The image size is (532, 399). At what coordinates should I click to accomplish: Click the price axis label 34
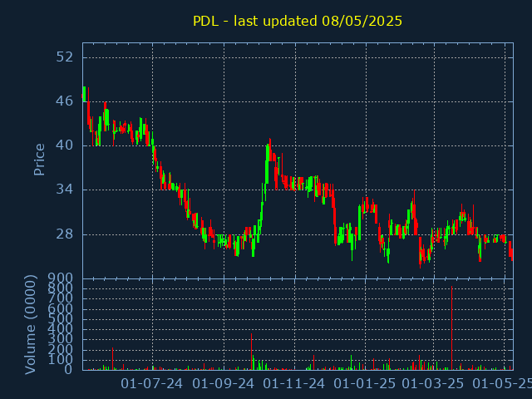point(65,190)
